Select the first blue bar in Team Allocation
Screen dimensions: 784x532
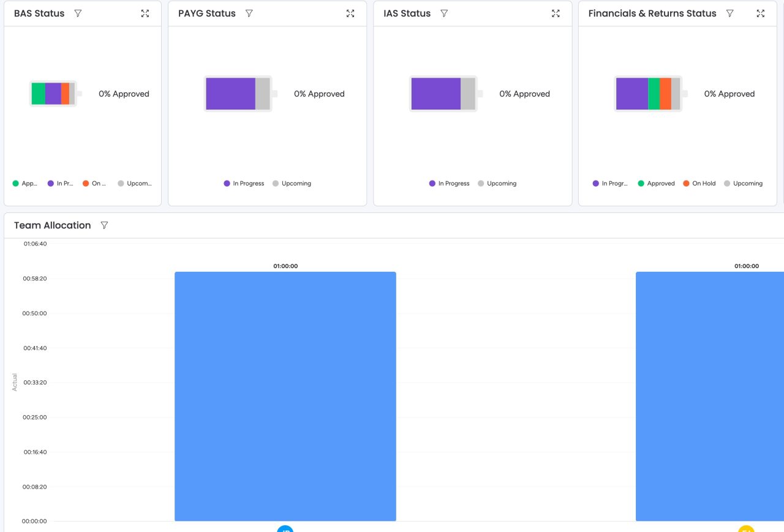click(x=285, y=395)
